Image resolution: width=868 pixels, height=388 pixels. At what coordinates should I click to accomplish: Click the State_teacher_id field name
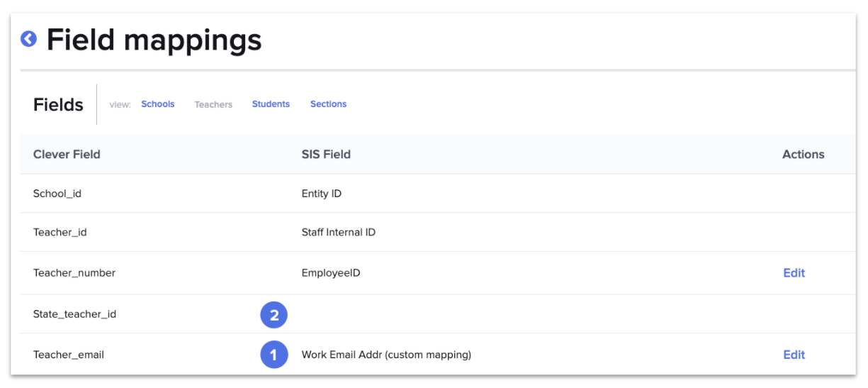[x=74, y=314]
